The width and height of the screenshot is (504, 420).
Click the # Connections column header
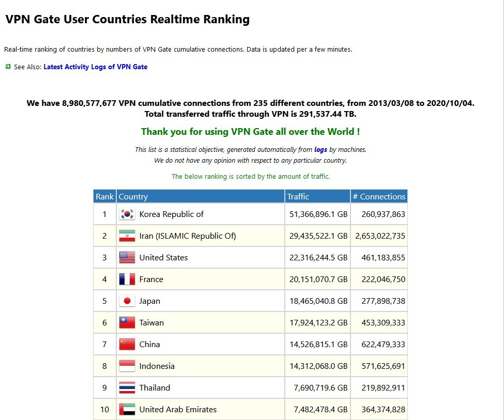379,197
